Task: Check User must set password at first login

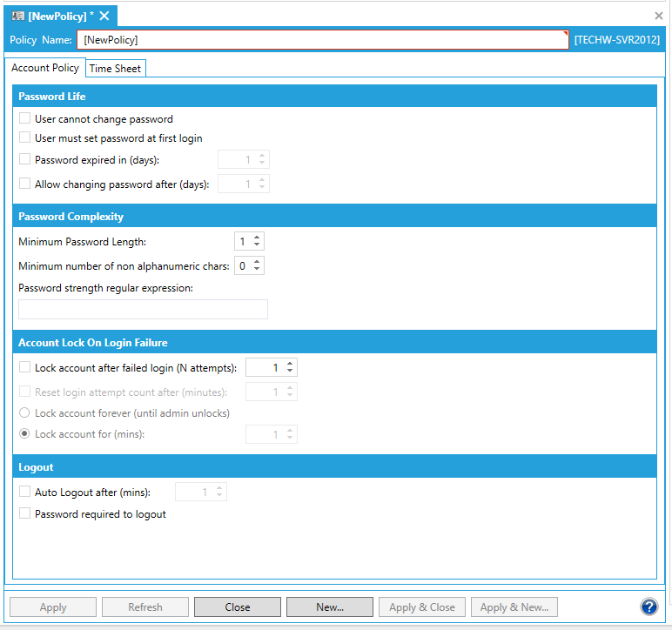Action: tap(25, 137)
